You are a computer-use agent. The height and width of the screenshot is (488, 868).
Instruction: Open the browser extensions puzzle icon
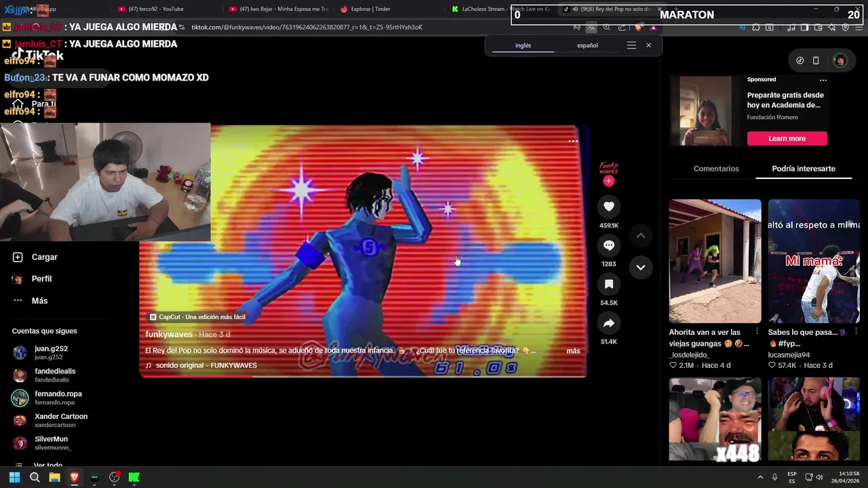click(755, 28)
